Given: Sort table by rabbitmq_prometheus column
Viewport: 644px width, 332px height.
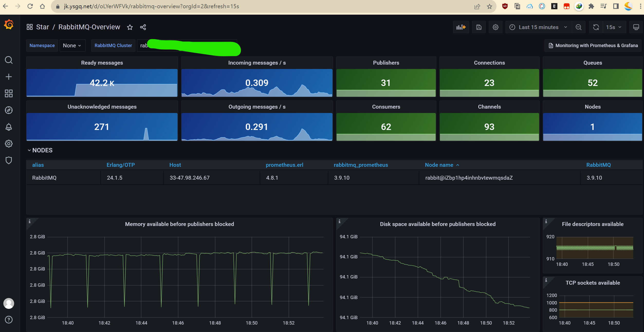Looking at the screenshot, I should [361, 165].
